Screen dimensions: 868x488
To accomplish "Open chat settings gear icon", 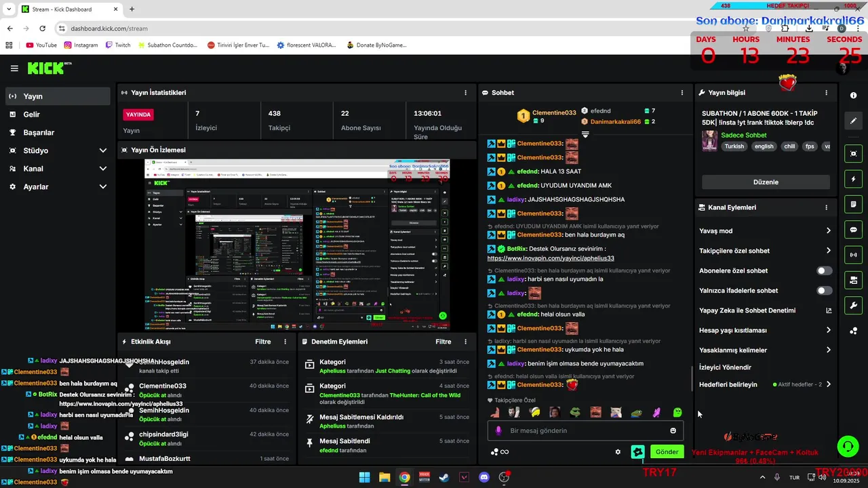I will click(x=618, y=452).
